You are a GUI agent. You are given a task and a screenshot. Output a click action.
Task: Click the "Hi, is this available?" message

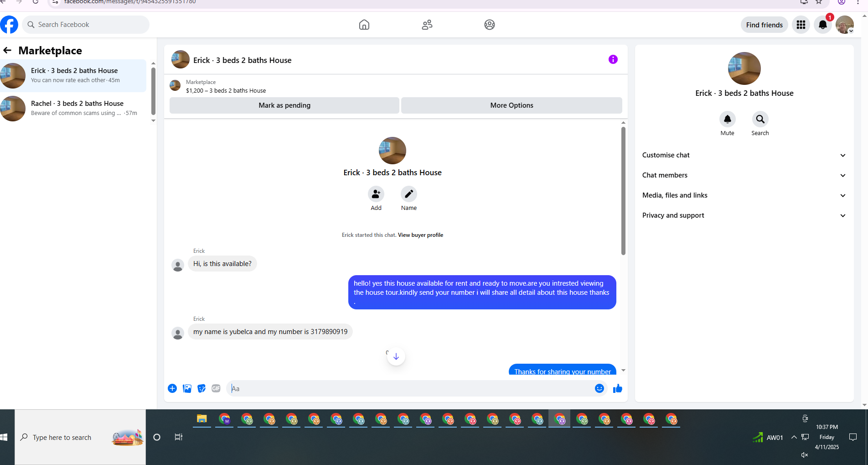pos(222,264)
